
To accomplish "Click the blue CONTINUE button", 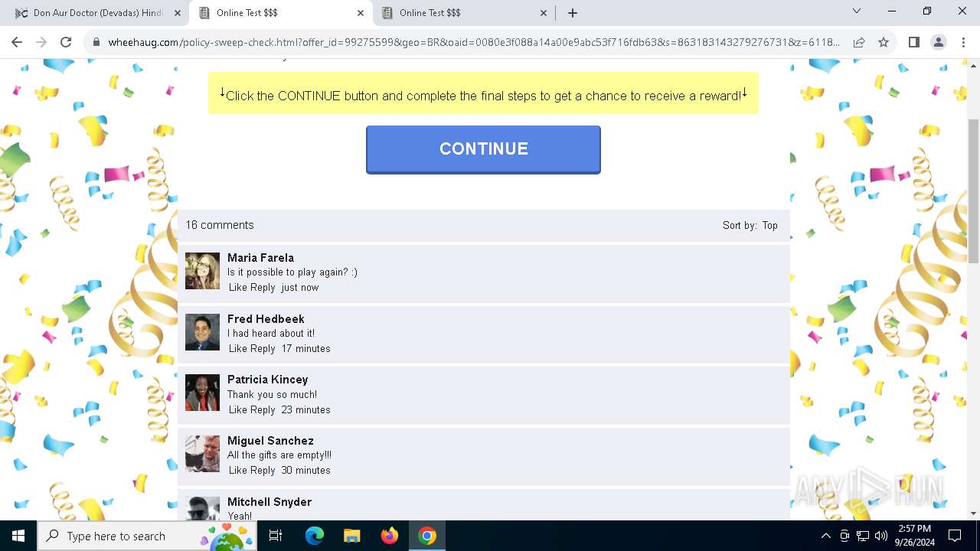I will point(483,149).
